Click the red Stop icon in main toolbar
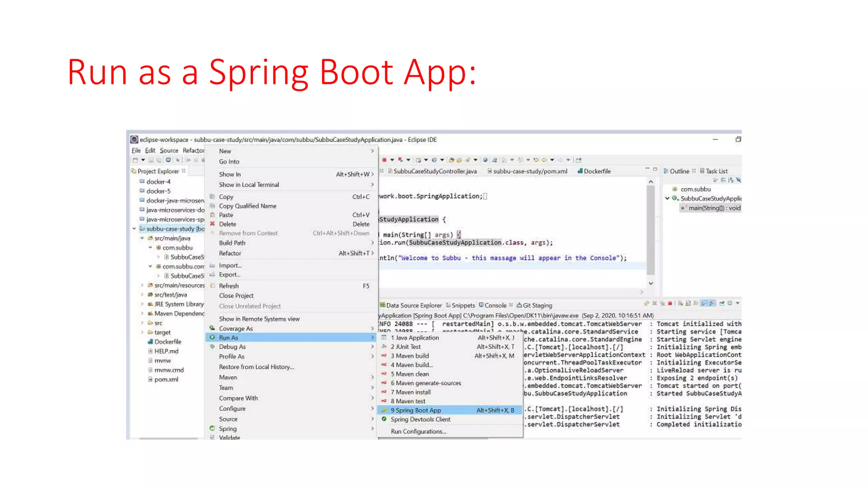 [x=384, y=160]
